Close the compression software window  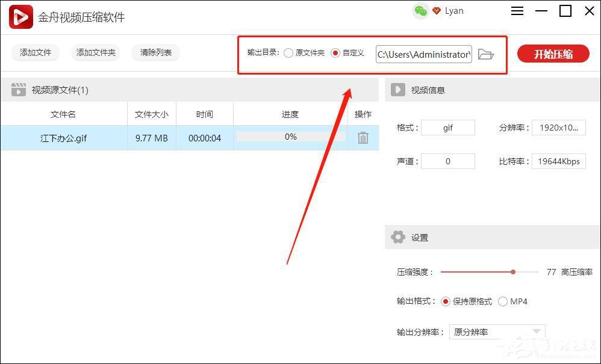pyautogui.click(x=590, y=11)
